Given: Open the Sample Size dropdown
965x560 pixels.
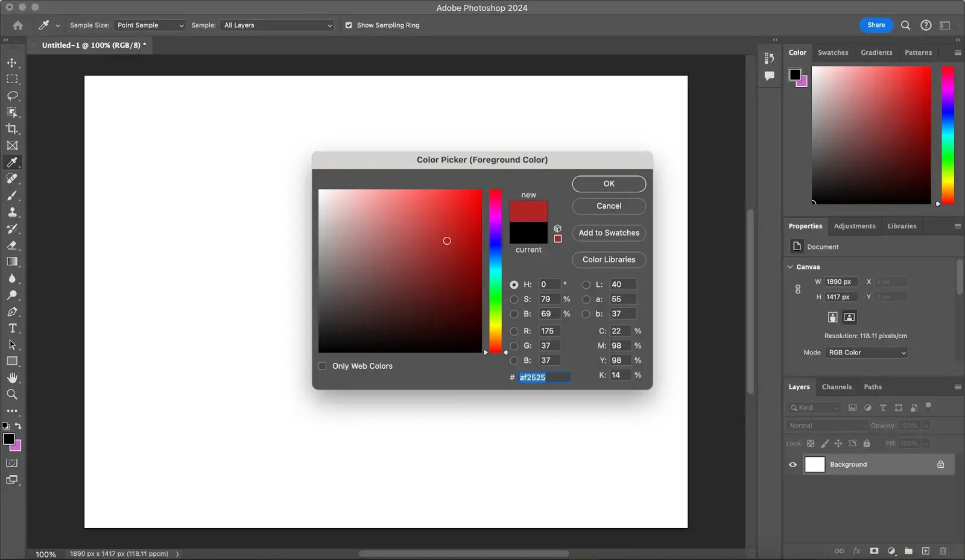Looking at the screenshot, I should 150,25.
